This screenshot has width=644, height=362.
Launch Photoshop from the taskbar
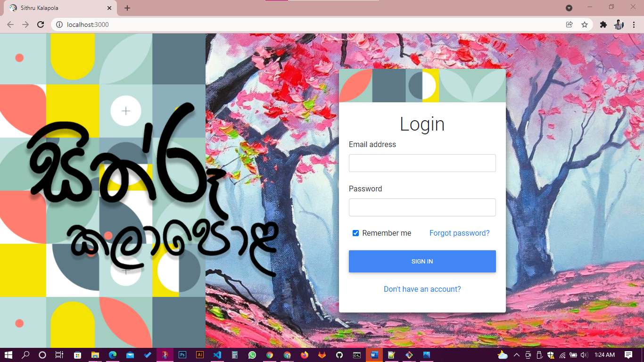click(182, 355)
